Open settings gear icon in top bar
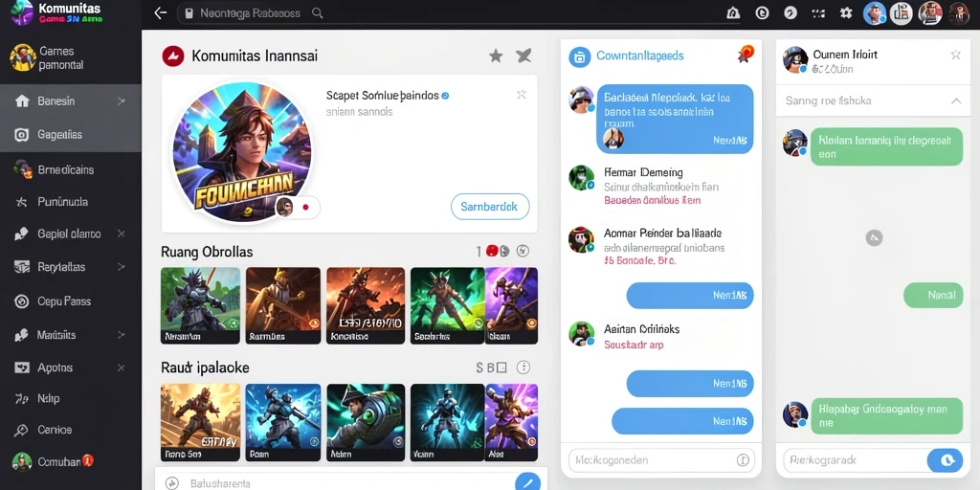The image size is (980, 490). tap(846, 13)
